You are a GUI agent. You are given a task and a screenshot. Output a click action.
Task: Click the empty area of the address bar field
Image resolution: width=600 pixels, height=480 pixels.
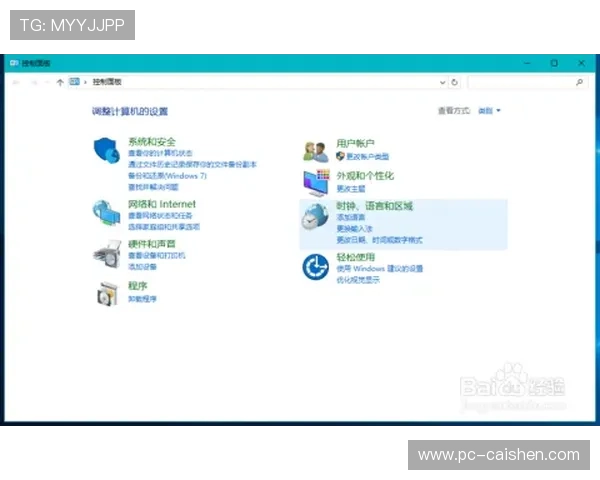[279, 82]
